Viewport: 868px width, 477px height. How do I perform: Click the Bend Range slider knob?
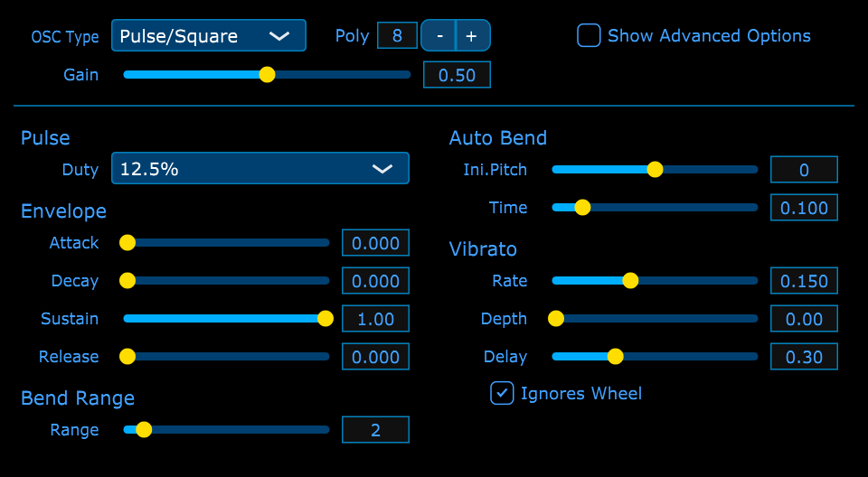pyautogui.click(x=144, y=429)
